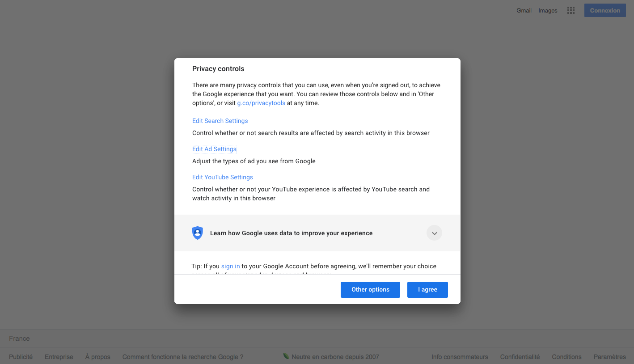Open the Edit YouTube Settings link

pos(223,177)
